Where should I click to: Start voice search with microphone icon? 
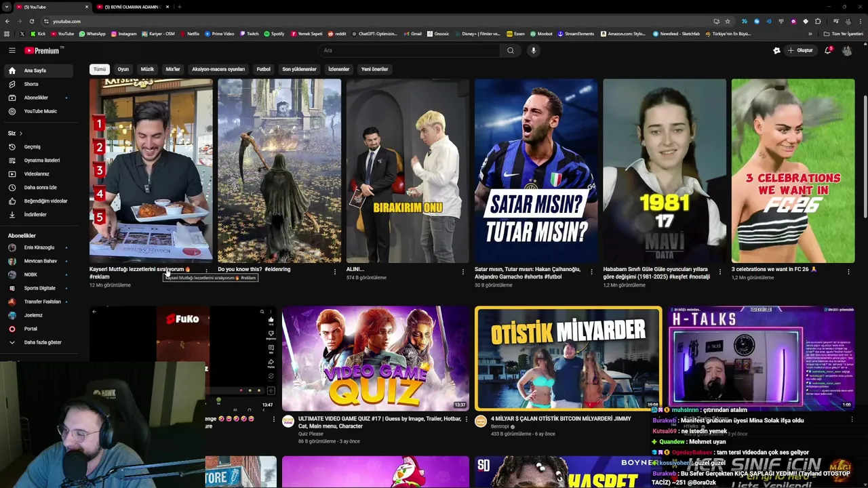point(534,50)
